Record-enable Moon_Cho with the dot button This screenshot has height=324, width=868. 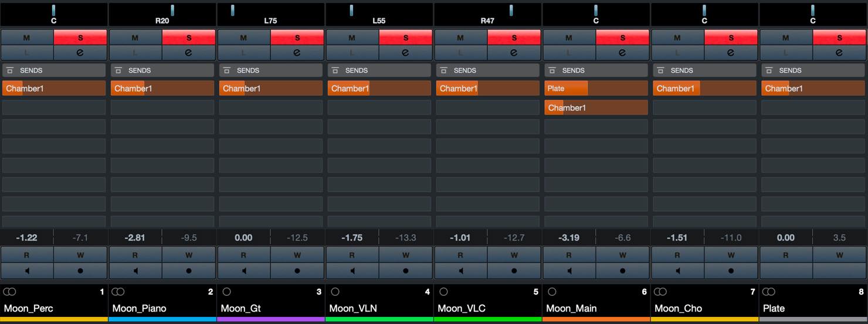731,271
